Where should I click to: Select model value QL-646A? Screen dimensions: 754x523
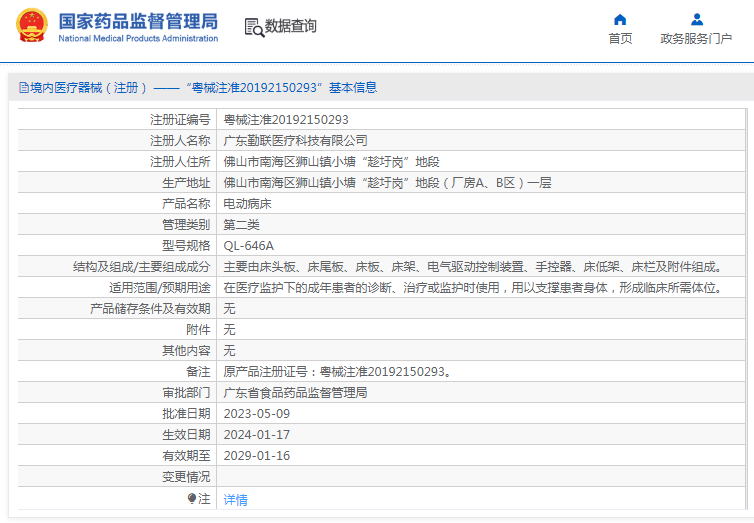coord(249,246)
